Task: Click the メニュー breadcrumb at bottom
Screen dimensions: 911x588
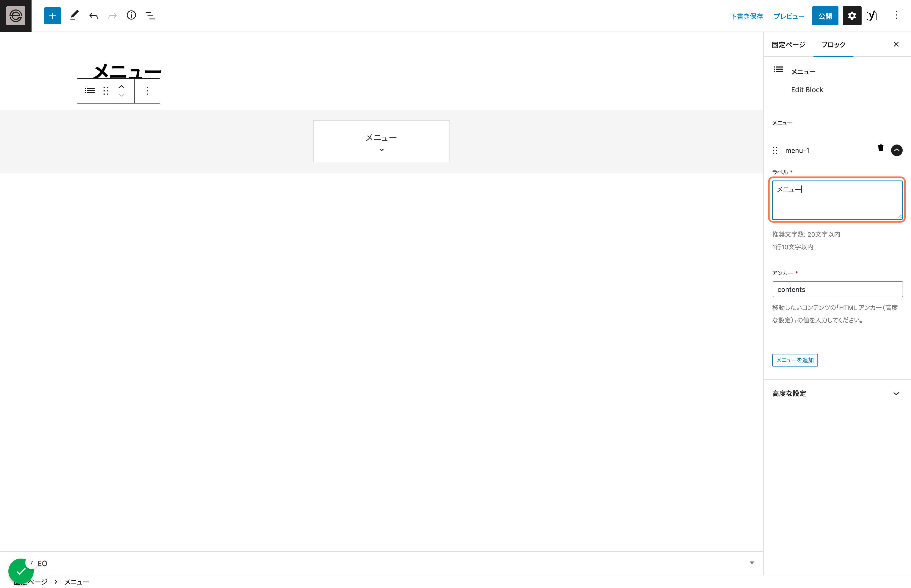Action: pos(76,582)
